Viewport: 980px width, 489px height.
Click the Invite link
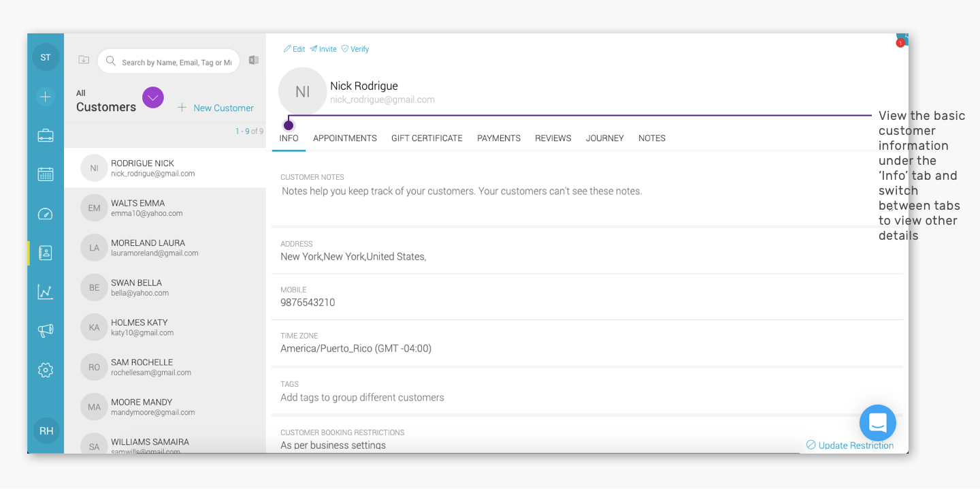click(323, 49)
